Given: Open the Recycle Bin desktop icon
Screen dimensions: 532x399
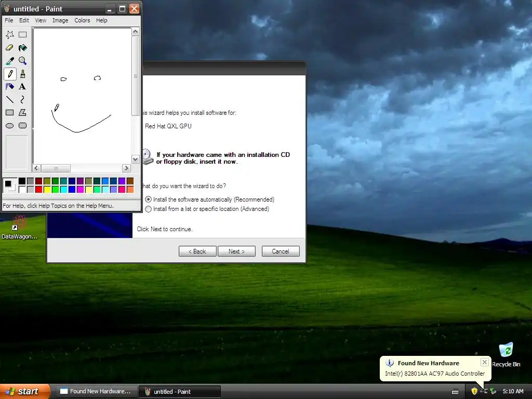Looking at the screenshot, I should (x=506, y=354).
